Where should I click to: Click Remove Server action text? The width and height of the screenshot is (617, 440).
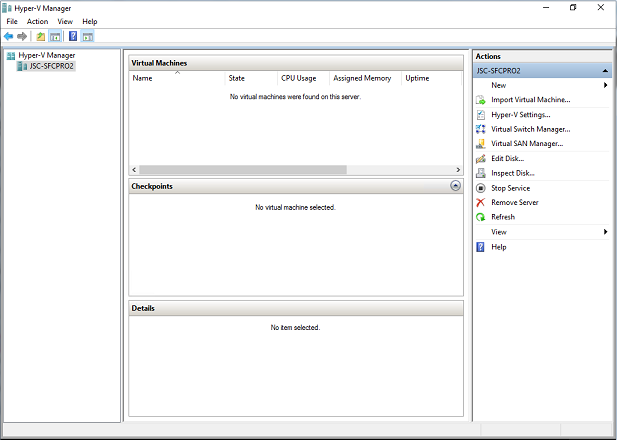pyautogui.click(x=515, y=202)
